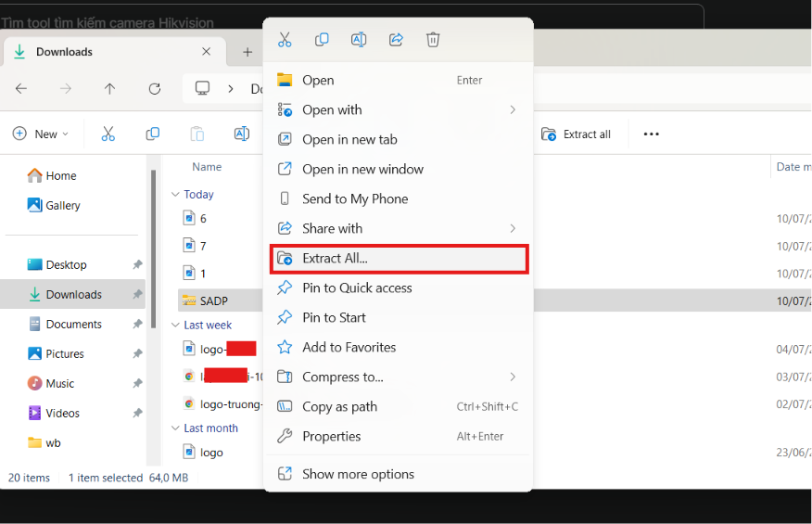Screen dimensions: 812x524
Task: Select Open in new tab
Action: (x=399, y=139)
